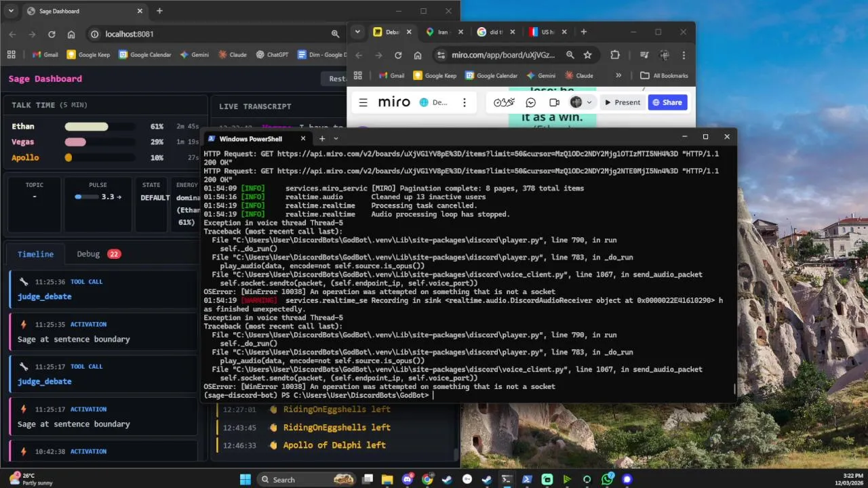Open Miro comments chat icon
Viewport: 868px width, 488px height.
(531, 102)
